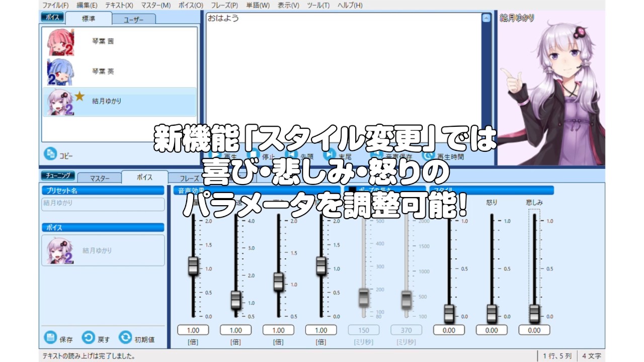Jump to start with 先頭 control
644x362 pixels.
(300, 156)
